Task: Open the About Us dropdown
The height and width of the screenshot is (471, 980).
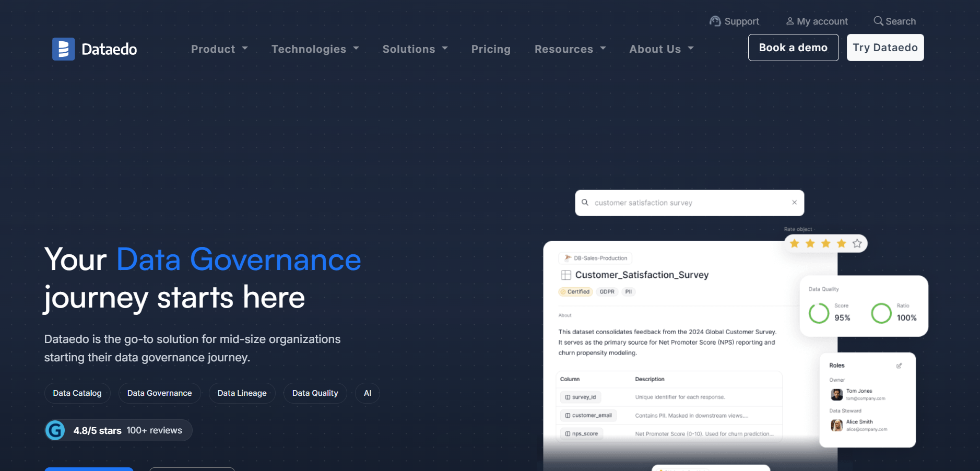Action: click(662, 49)
